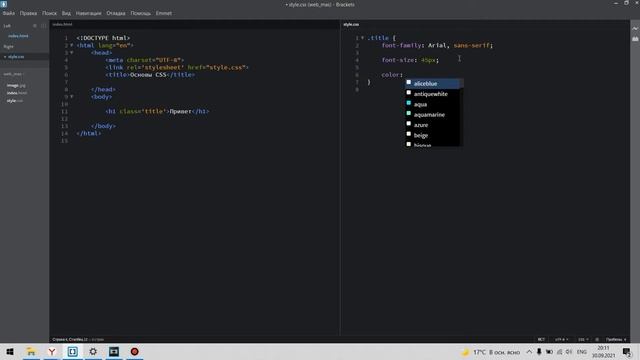Viewport: 640px width, 360px height.
Task: Open File Explorer from the taskbar
Action: (31, 351)
